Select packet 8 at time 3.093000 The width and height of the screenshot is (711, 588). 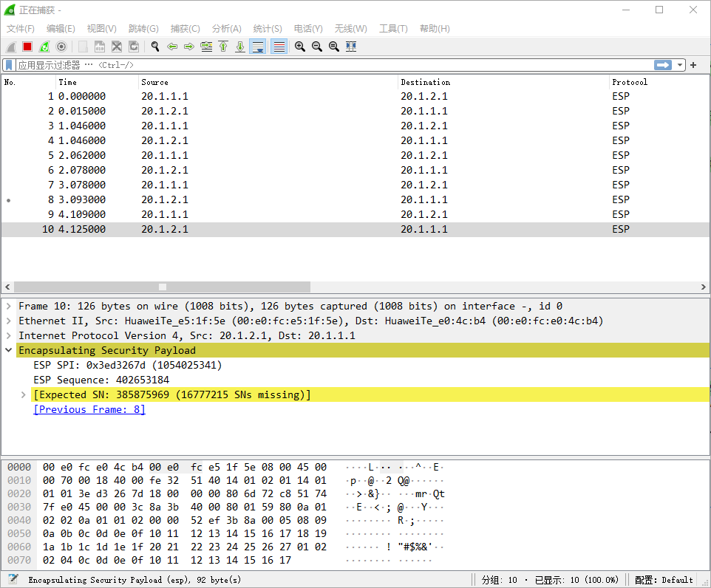(355, 199)
